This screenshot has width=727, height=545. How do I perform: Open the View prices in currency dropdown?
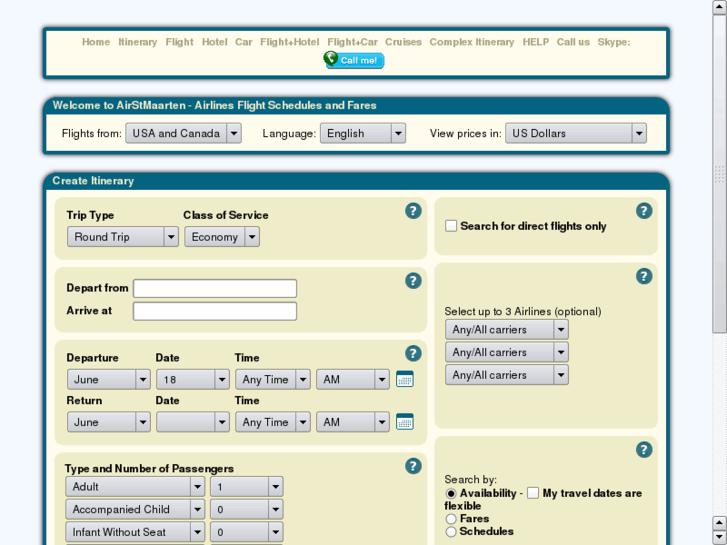tap(576, 133)
